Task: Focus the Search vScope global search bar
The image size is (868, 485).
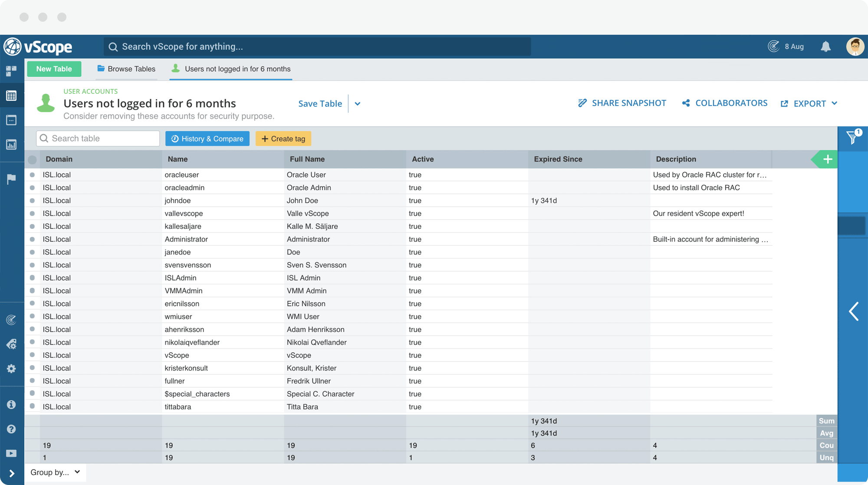Action: tap(317, 46)
